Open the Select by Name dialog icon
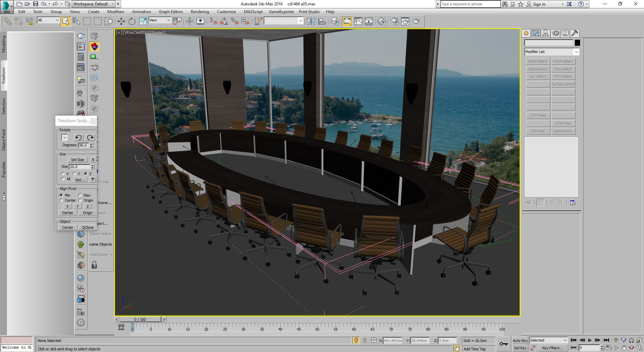This screenshot has width=644, height=352. coord(76,21)
